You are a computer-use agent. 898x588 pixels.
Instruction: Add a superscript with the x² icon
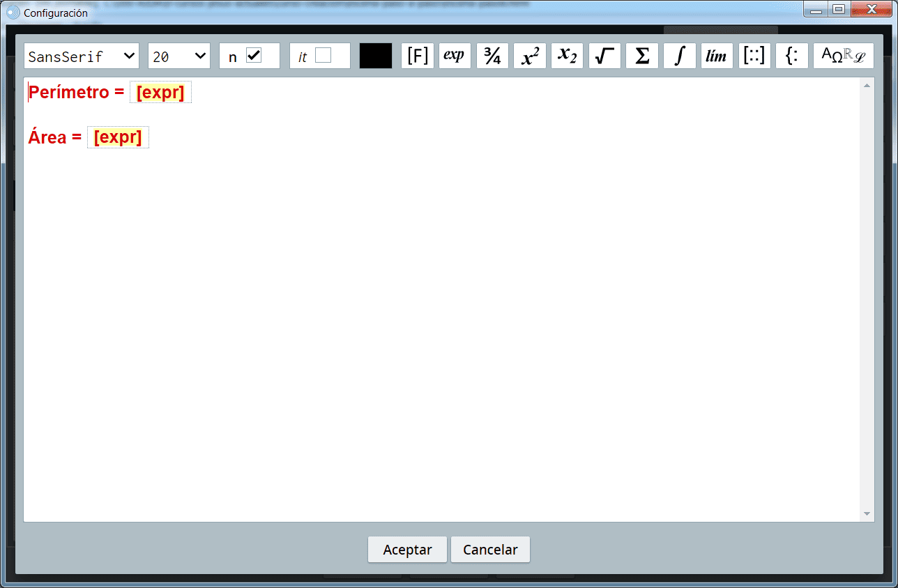(x=530, y=56)
